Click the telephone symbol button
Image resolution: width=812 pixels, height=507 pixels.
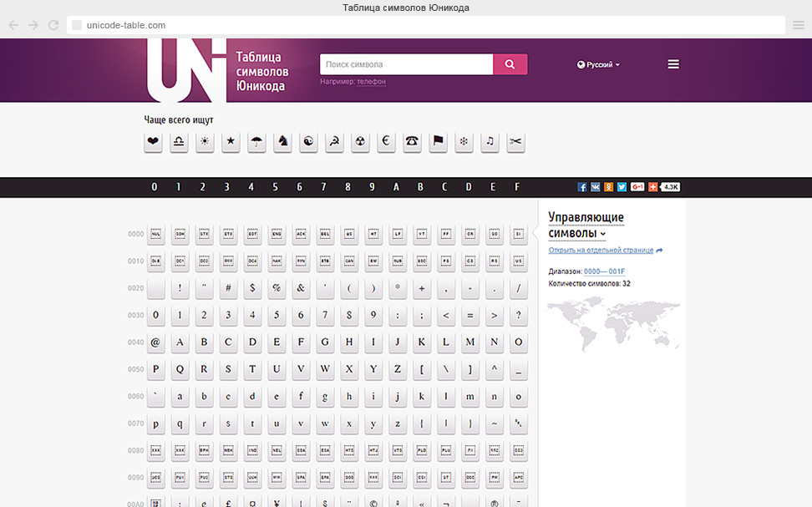[x=412, y=142]
